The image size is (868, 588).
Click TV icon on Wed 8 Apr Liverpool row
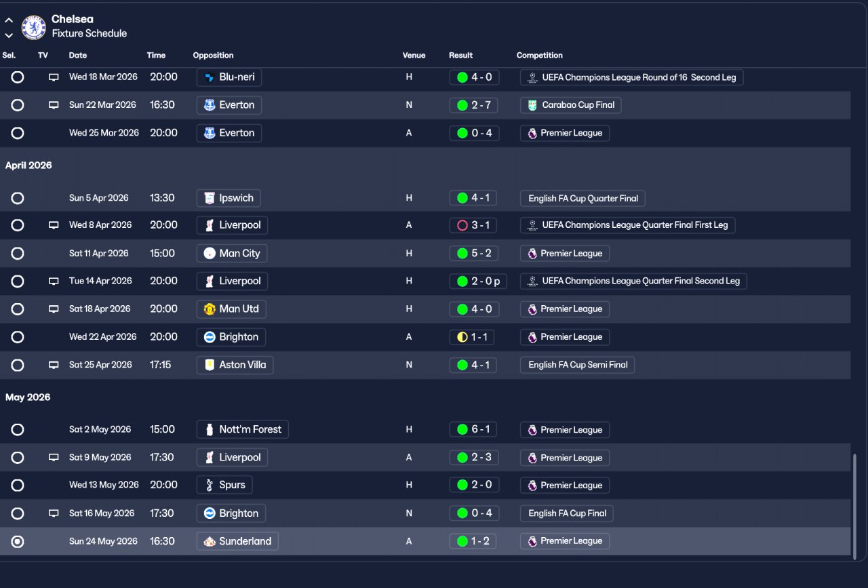pyautogui.click(x=54, y=225)
